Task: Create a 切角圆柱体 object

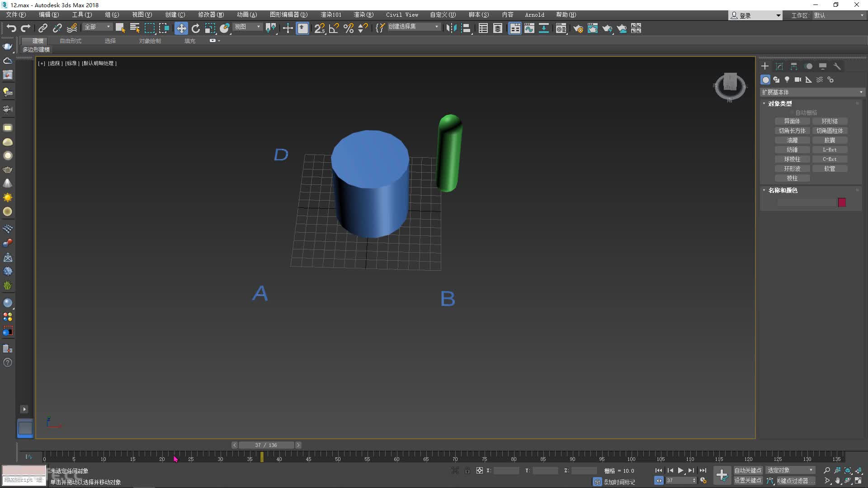Action: (x=830, y=131)
